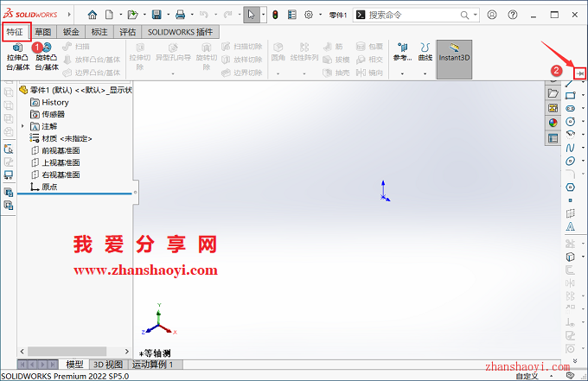Screen dimensions: 588x381
Task: Switch to the 标注 (Markup) tab
Action: [x=99, y=32]
